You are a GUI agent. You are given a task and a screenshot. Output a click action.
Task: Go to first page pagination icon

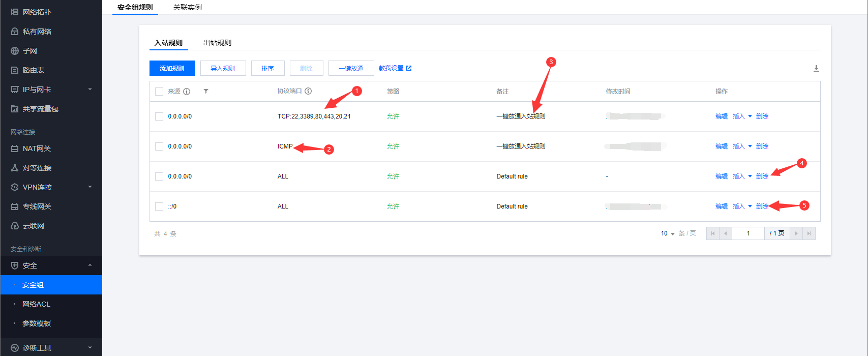coord(713,233)
